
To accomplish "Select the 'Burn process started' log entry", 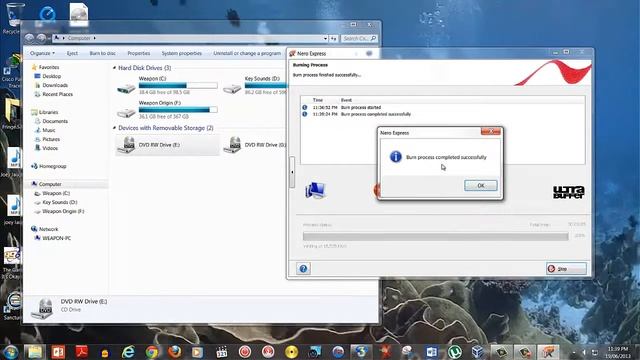I will pos(361,107).
